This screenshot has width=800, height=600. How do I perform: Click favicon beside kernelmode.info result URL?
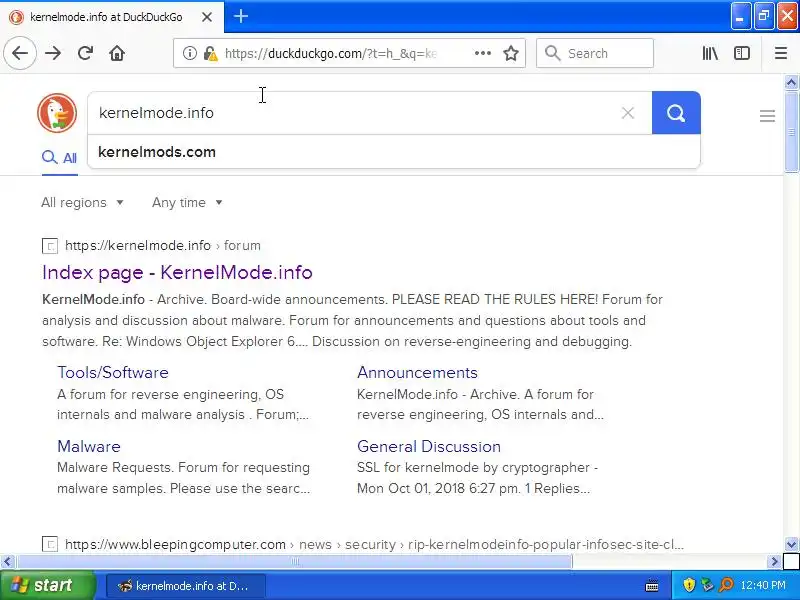click(49, 246)
